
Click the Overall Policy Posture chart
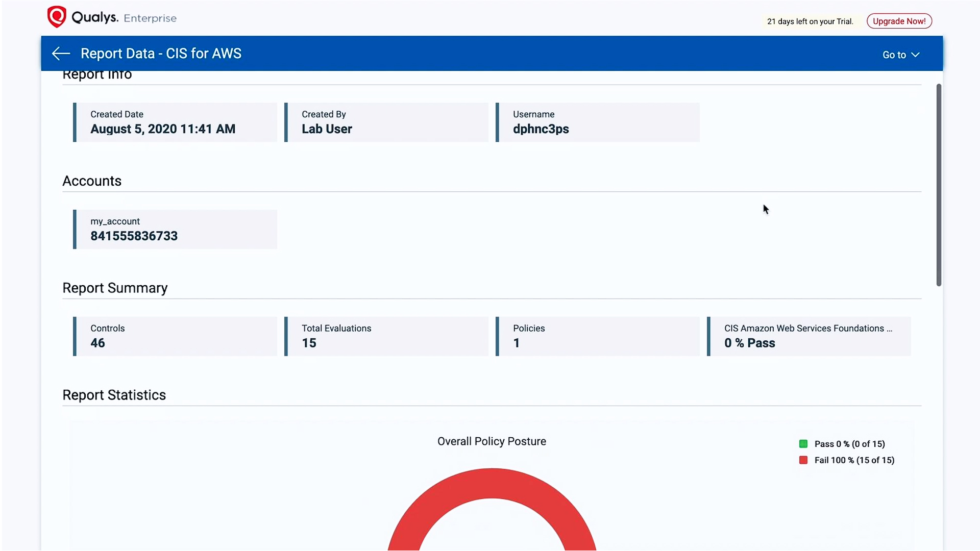pyautogui.click(x=492, y=441)
